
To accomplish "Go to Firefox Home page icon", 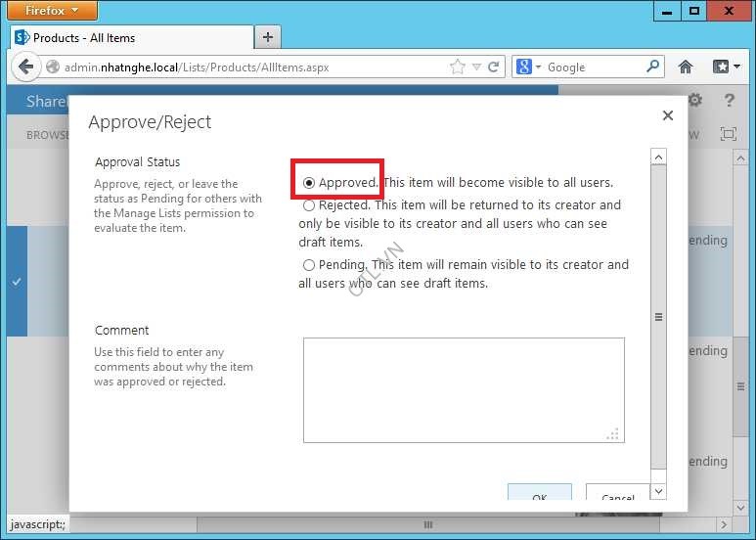I will point(686,67).
